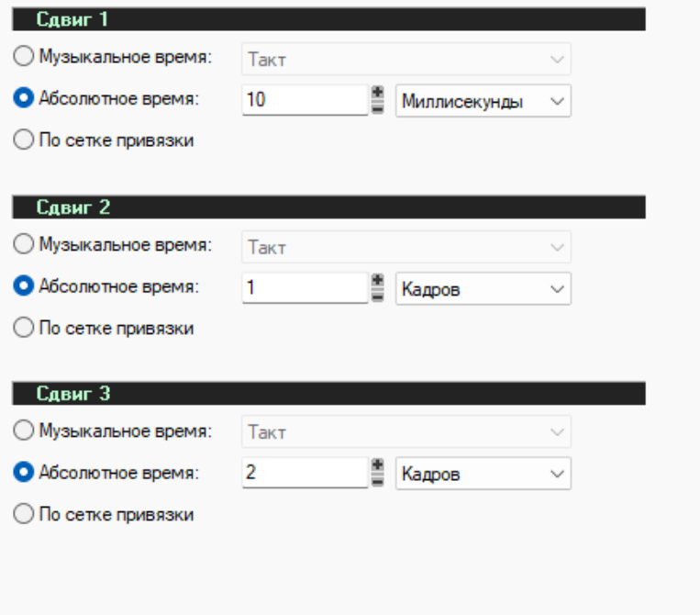Click the Сдвиг 1 time field showing 10
Image resolution: width=700 pixels, height=615 pixels.
304,100
